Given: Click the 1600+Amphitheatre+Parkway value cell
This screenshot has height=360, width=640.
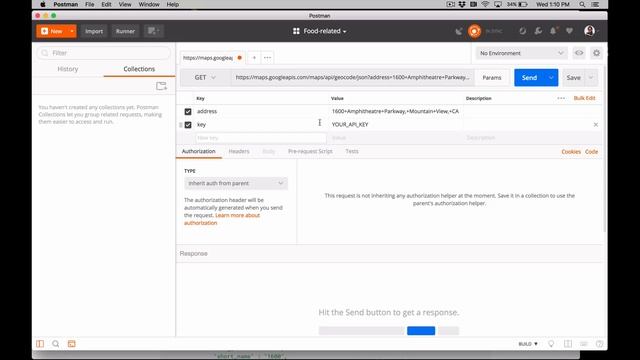Looking at the screenshot, I should click(x=395, y=111).
